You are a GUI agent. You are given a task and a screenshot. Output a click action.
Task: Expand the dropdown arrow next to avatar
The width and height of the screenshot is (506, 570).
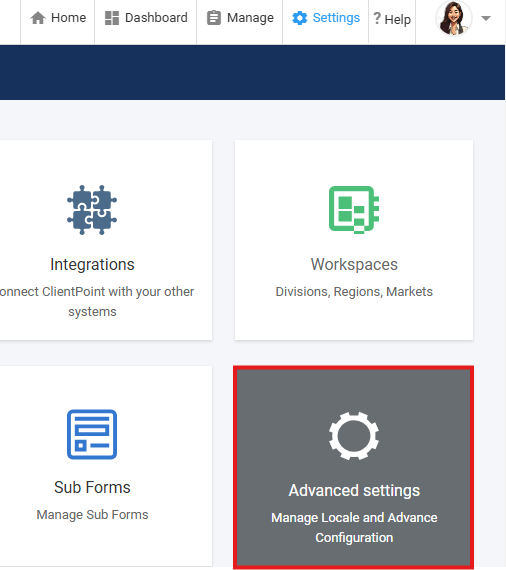486,18
